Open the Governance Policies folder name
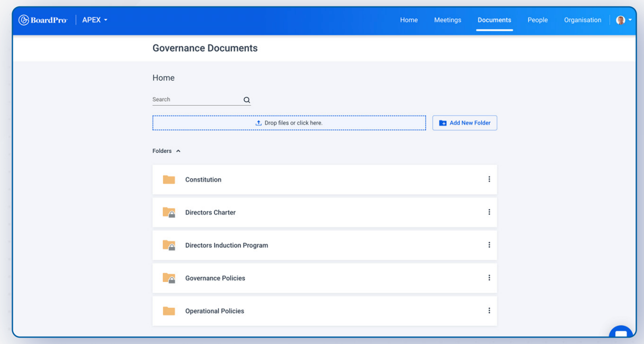Image resolution: width=644 pixels, height=344 pixels. (215, 278)
